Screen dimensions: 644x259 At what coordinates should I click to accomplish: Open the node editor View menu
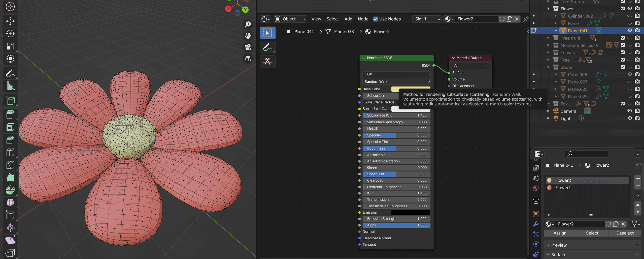[316, 19]
